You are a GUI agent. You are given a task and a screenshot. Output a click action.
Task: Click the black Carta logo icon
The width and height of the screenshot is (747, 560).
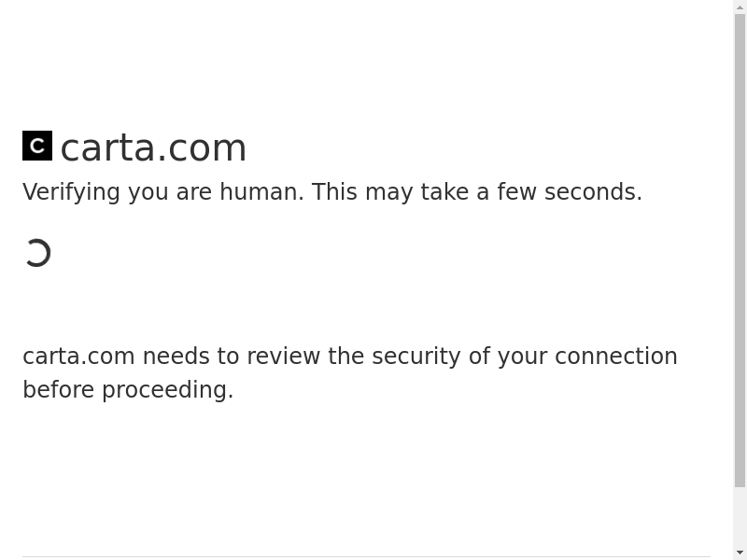pyautogui.click(x=37, y=146)
